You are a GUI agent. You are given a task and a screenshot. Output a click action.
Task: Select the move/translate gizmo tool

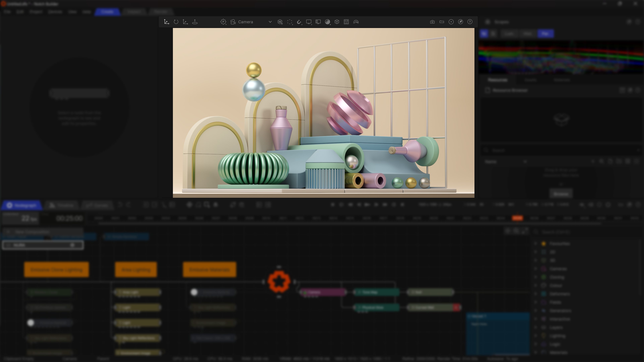click(x=166, y=22)
